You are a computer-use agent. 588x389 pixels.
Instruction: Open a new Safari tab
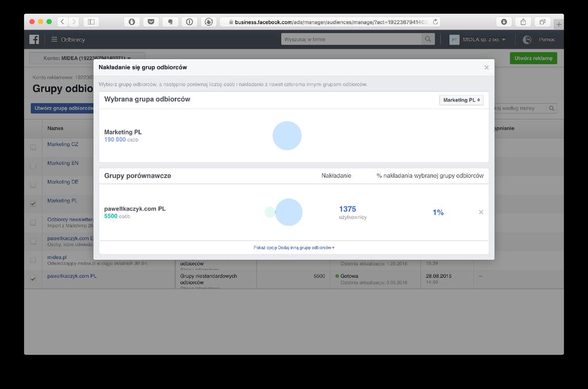click(x=559, y=24)
